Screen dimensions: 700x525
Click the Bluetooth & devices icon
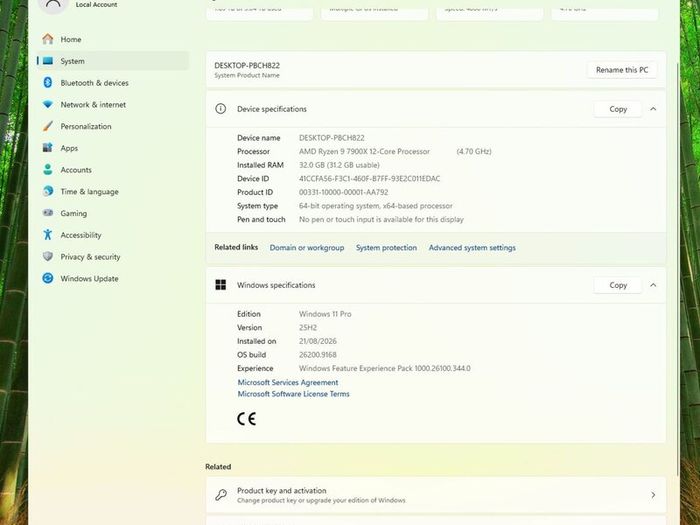click(x=48, y=83)
